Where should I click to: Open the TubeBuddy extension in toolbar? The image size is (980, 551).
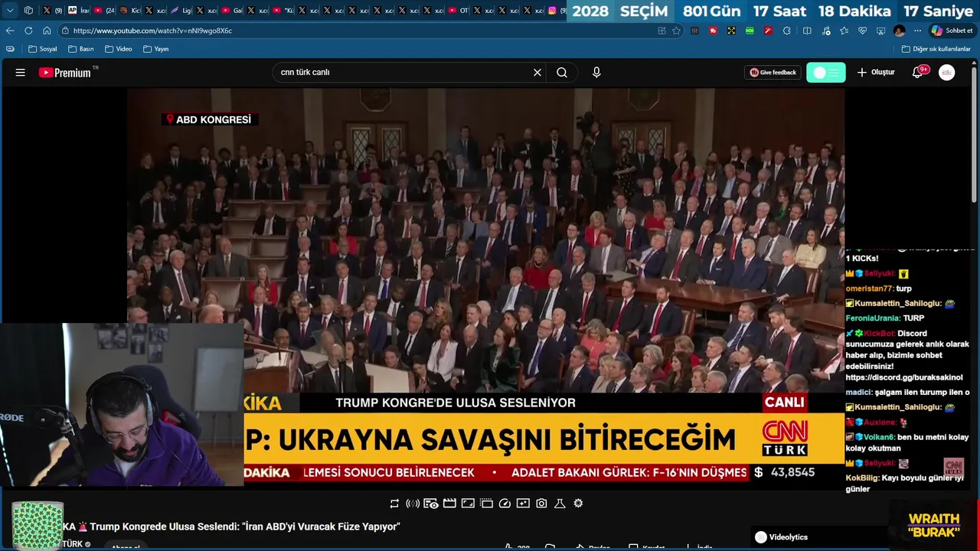[x=713, y=31]
